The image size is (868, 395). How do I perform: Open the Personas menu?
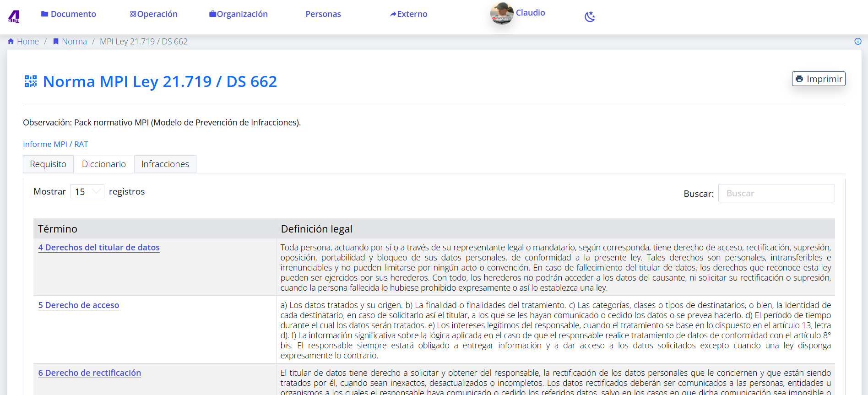coord(323,14)
